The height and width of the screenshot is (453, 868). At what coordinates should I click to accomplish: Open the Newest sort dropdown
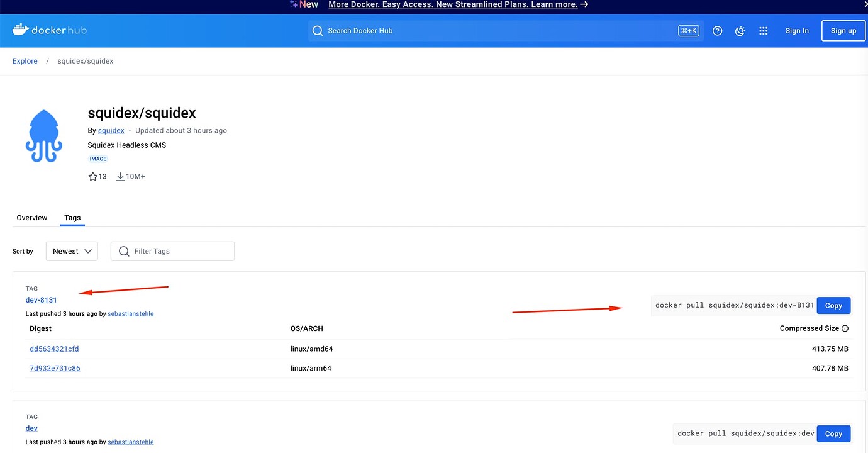tap(72, 251)
